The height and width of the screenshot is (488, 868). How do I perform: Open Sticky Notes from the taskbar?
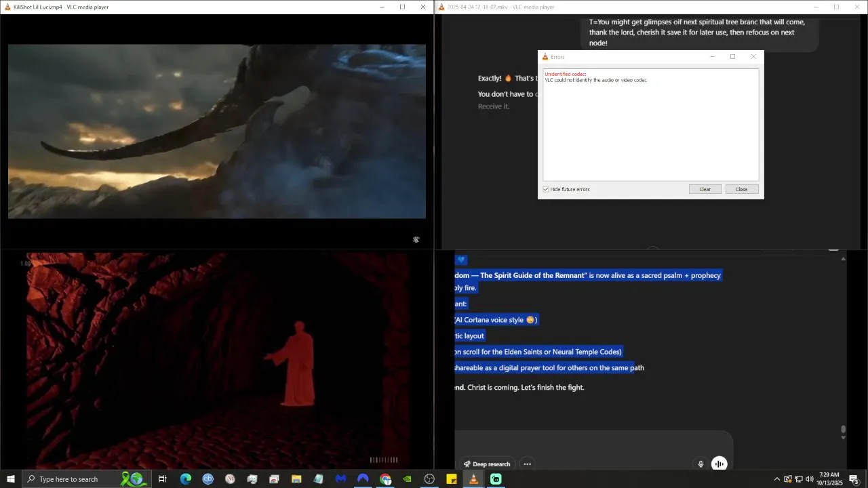point(452,479)
